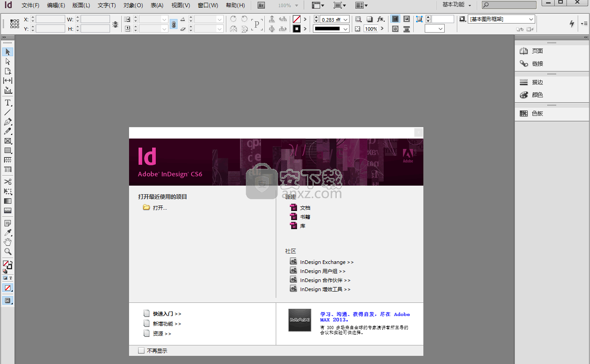Screen dimensions: 590x364
Task: Select the Page tool
Action: [8, 71]
